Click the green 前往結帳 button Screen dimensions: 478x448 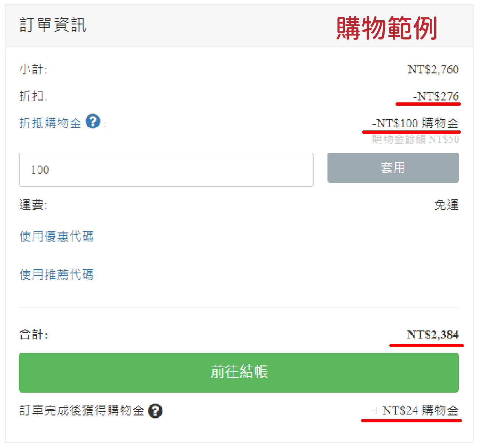[x=239, y=372]
